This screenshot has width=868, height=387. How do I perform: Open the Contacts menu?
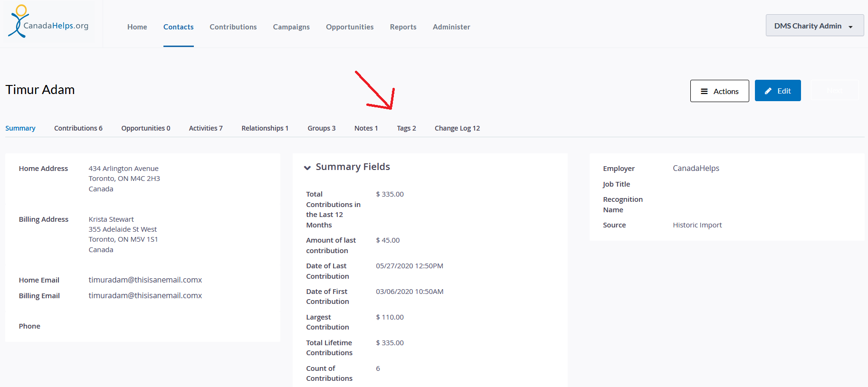pyautogui.click(x=179, y=27)
